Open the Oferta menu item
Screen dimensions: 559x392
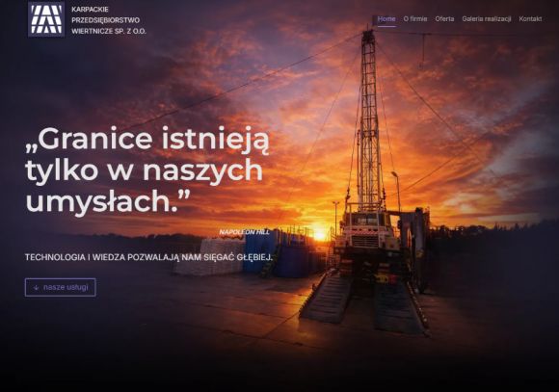click(x=444, y=19)
